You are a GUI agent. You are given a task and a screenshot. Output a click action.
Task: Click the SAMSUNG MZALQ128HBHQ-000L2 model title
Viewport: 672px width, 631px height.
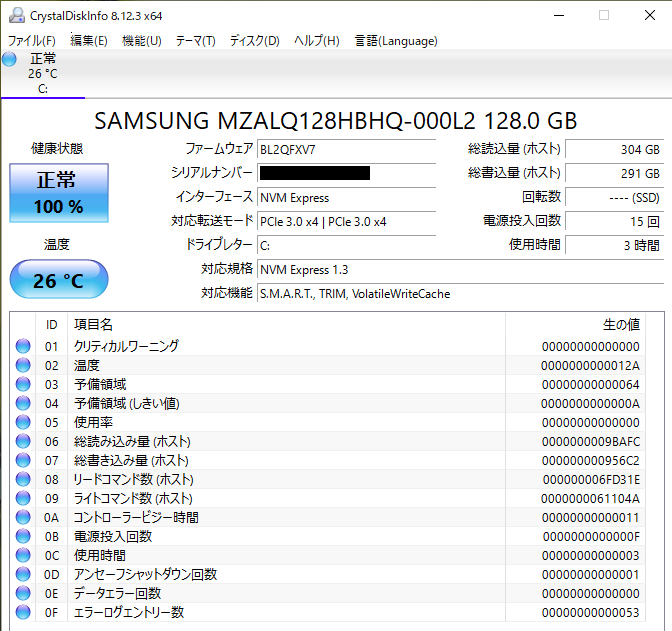336,121
